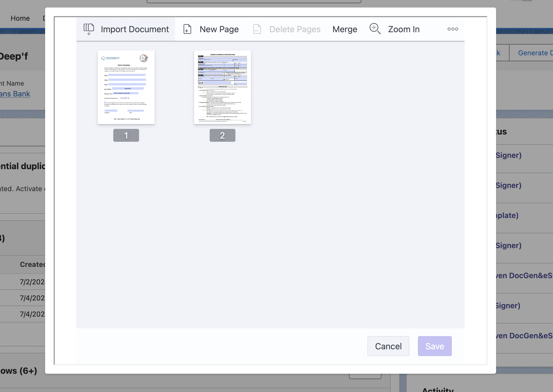The width and height of the screenshot is (553, 392).
Task: Select the page 2 address form thumbnail
Action: click(x=223, y=87)
